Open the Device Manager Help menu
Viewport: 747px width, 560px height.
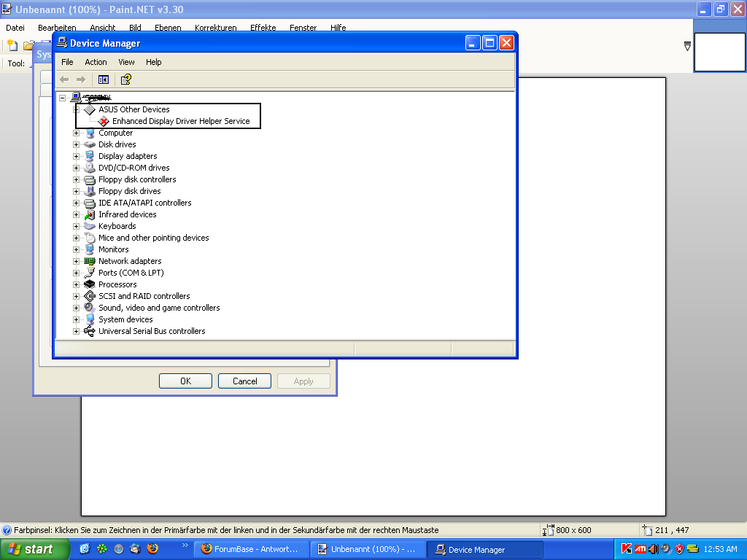point(153,62)
